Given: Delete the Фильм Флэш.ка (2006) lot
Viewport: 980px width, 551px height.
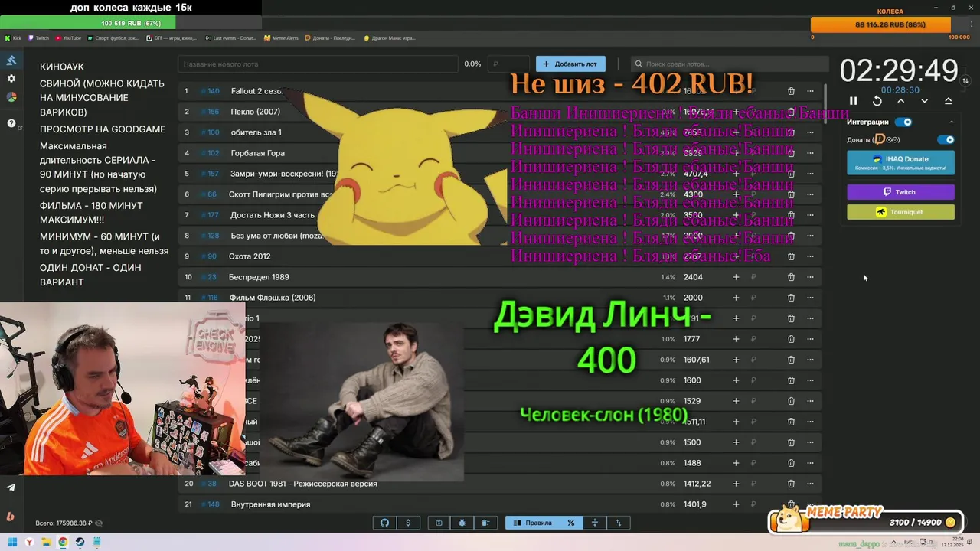Looking at the screenshot, I should point(791,298).
